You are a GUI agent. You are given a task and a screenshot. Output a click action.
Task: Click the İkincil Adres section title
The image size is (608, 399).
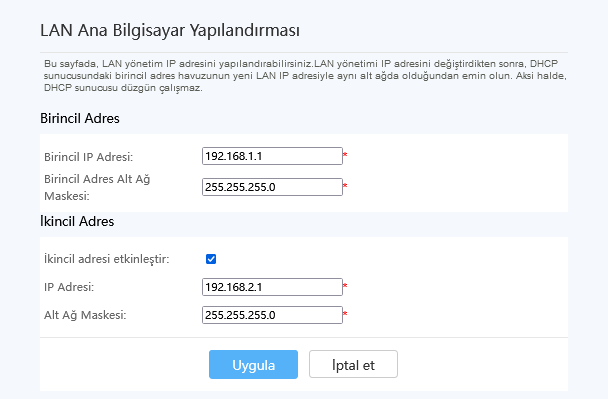[x=77, y=221]
